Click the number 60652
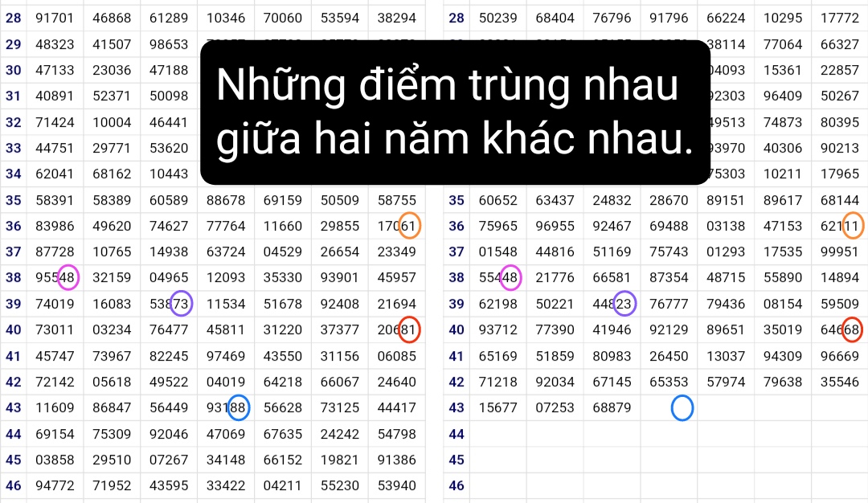This screenshot has height=503, width=868. [498, 200]
